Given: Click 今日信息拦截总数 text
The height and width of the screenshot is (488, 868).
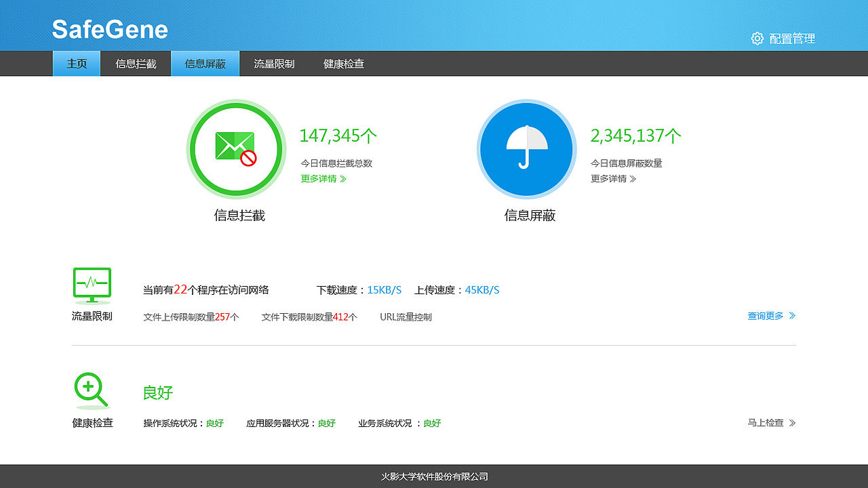Looking at the screenshot, I should coord(336,163).
